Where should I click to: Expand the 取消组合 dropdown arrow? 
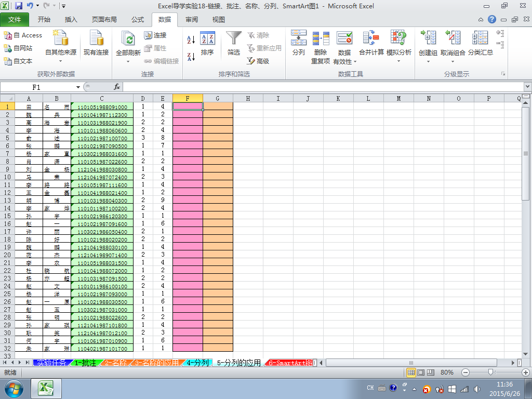pyautogui.click(x=453, y=62)
